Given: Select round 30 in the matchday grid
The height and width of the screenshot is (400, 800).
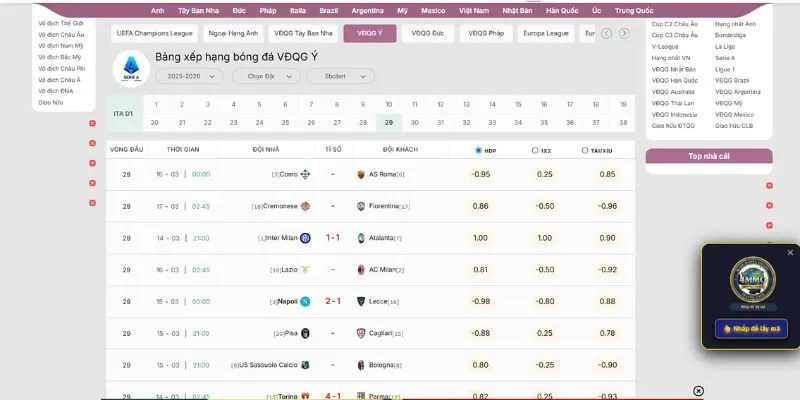Looking at the screenshot, I should (415, 122).
